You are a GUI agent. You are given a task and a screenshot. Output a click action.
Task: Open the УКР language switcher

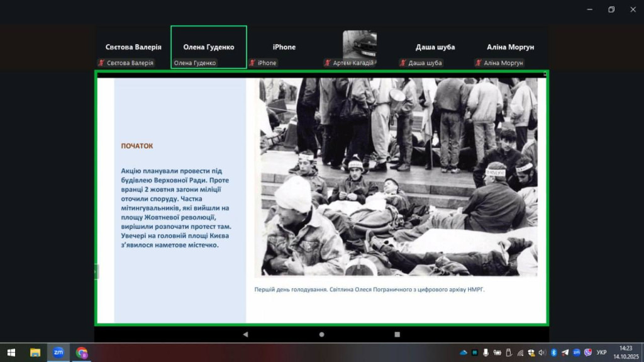point(602,353)
